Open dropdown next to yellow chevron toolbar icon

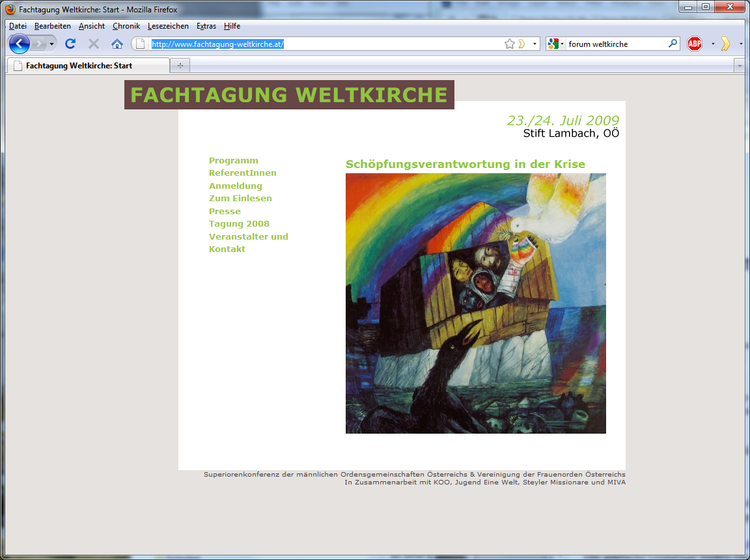pyautogui.click(x=741, y=44)
